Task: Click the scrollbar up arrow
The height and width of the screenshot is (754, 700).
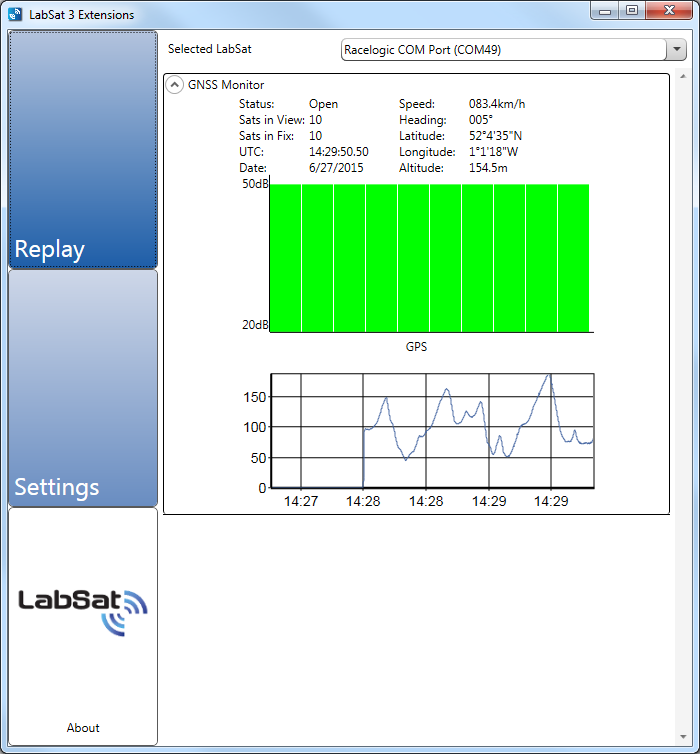Action: coord(683,76)
